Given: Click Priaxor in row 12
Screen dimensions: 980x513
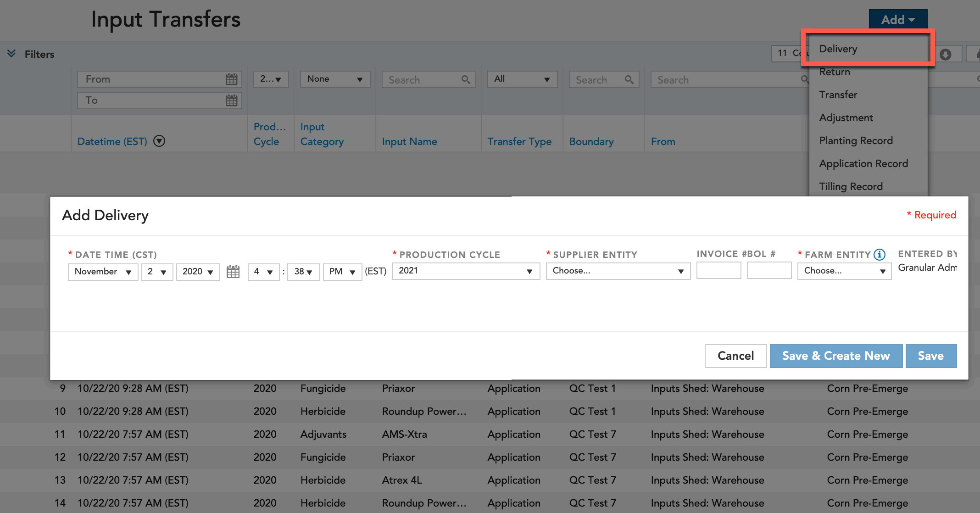Looking at the screenshot, I should coord(398,457).
